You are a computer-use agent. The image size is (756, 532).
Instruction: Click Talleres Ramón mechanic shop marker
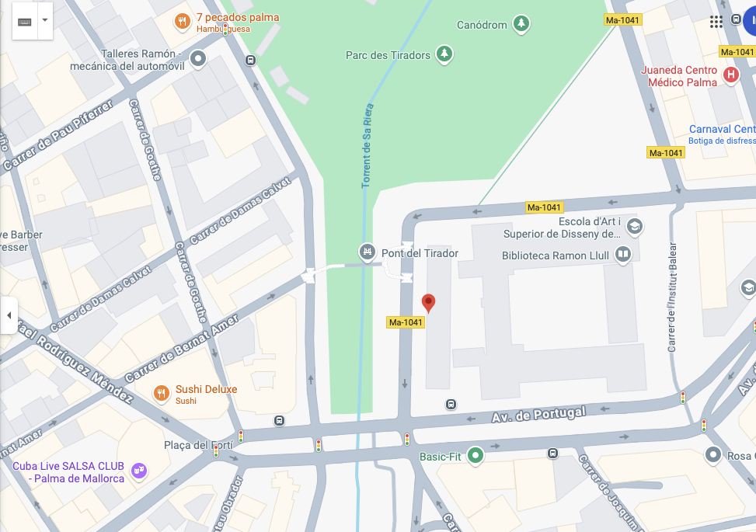coord(197,60)
